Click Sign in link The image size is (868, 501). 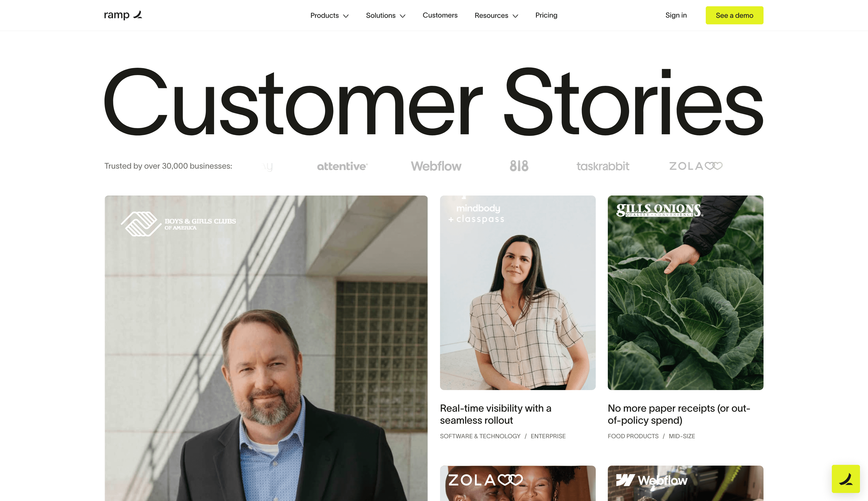(x=676, y=15)
